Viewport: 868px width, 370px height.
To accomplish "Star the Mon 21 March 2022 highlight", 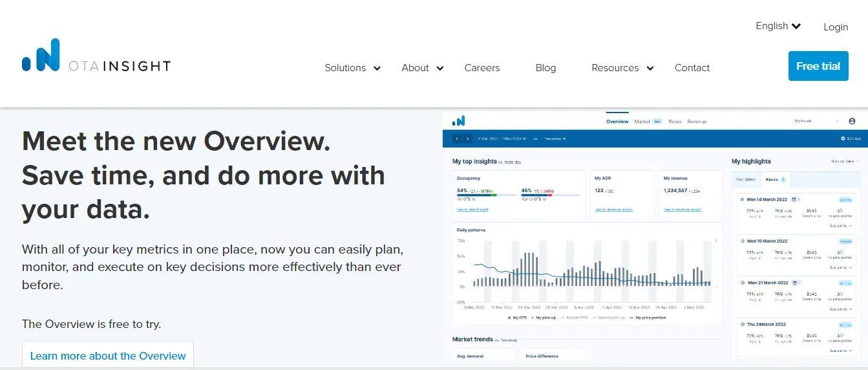I will pyautogui.click(x=742, y=283).
